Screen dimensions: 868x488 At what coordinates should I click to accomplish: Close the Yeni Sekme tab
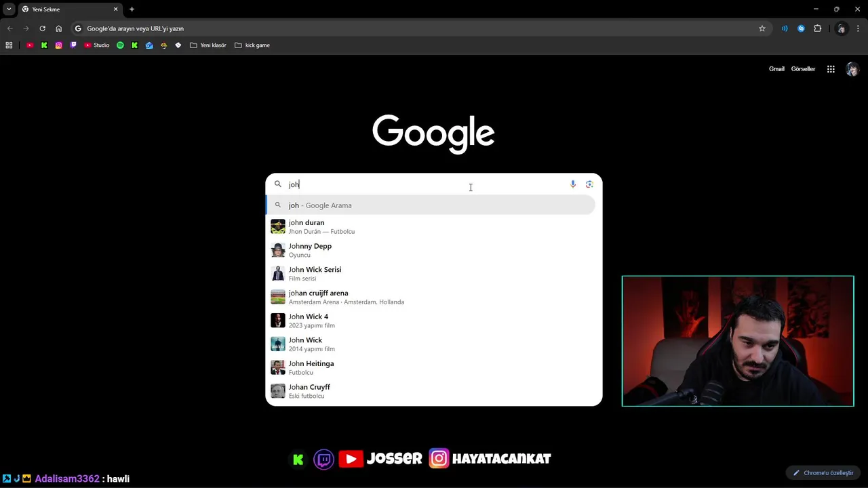[x=115, y=9]
